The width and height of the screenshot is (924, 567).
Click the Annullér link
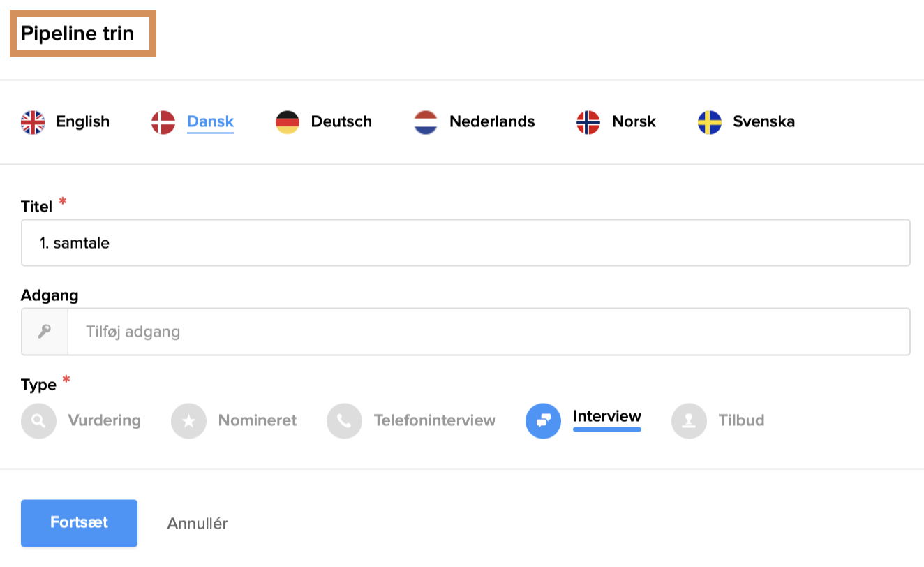click(x=198, y=523)
